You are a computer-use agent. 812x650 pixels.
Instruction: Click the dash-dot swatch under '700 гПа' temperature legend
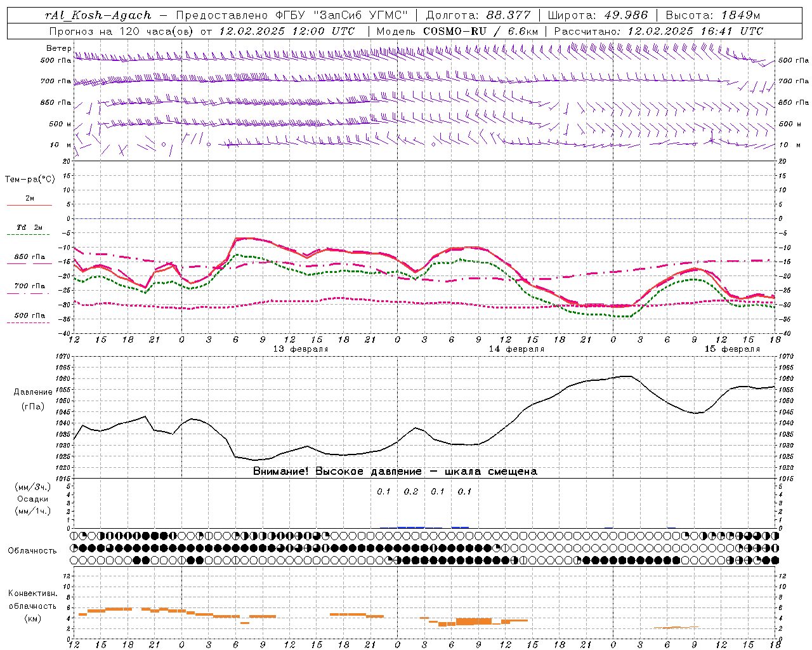point(29,294)
